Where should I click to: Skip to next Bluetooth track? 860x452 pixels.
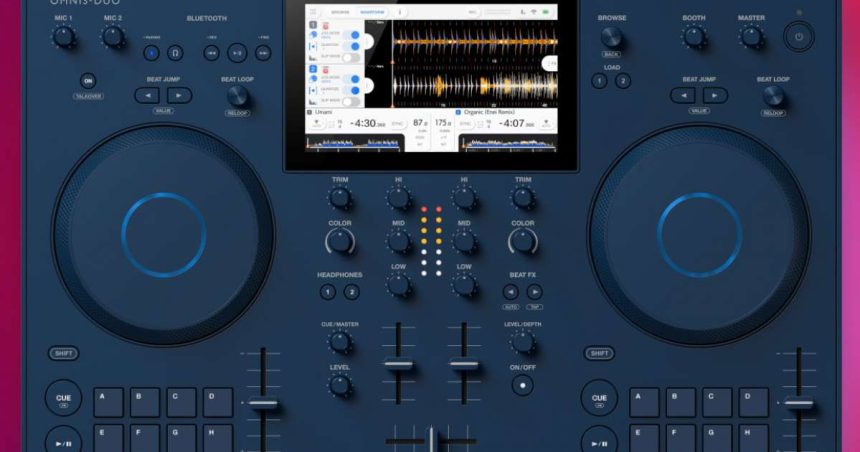point(263,53)
